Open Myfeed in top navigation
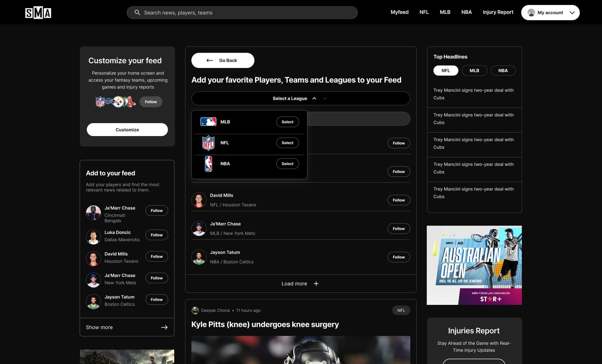The image size is (602, 364). pos(399,12)
